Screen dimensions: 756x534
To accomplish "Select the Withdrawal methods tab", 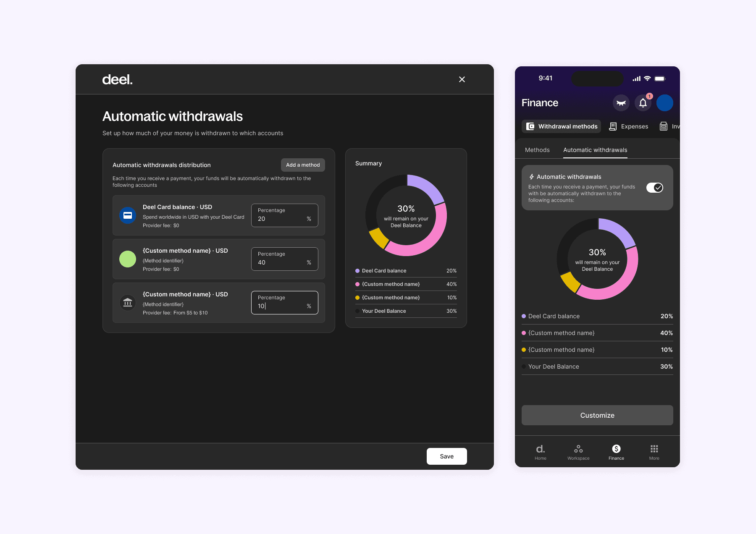I will [x=562, y=126].
